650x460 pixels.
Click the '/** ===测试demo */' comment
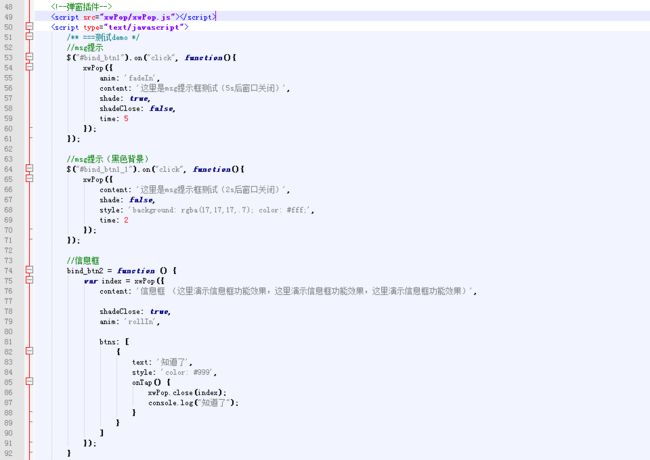[x=103, y=37]
